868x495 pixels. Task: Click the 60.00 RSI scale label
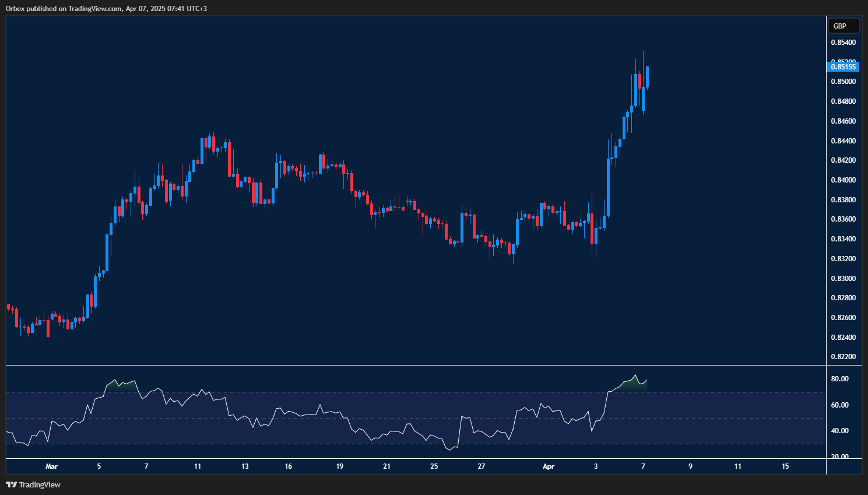point(839,405)
